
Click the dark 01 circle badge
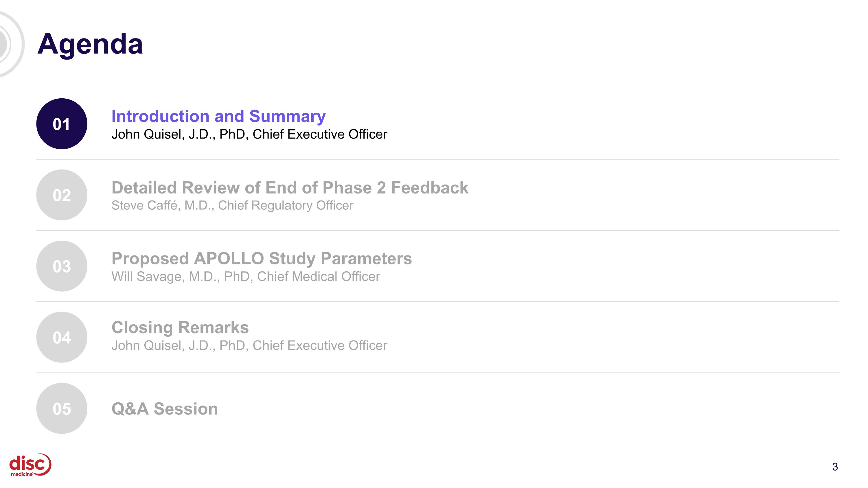coord(62,124)
